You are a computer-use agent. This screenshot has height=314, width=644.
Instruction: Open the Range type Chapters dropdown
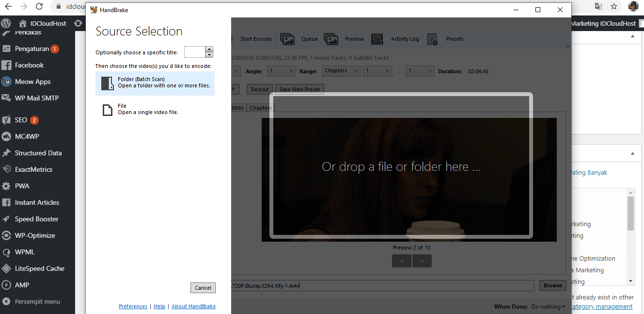[x=341, y=71]
